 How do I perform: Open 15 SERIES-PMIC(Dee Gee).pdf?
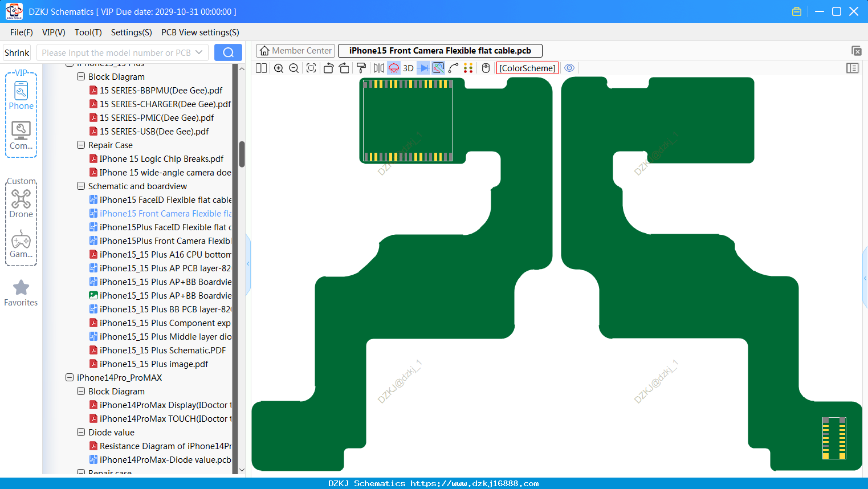(152, 118)
